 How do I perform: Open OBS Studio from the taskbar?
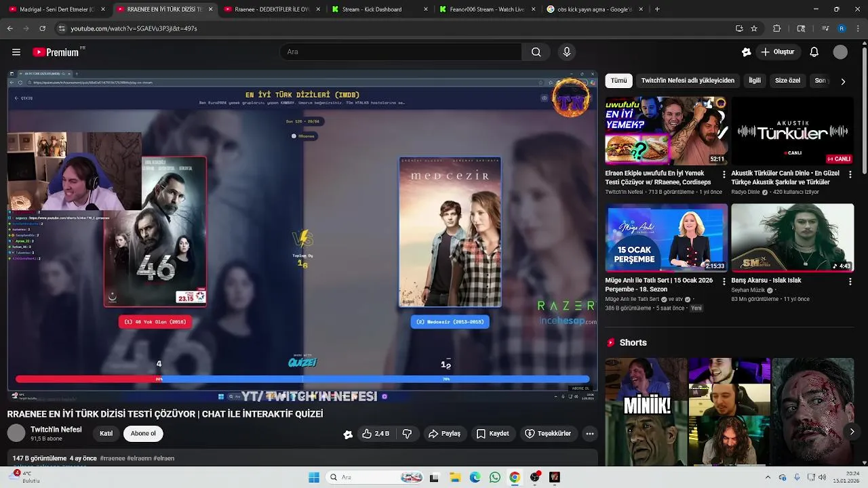click(x=534, y=477)
